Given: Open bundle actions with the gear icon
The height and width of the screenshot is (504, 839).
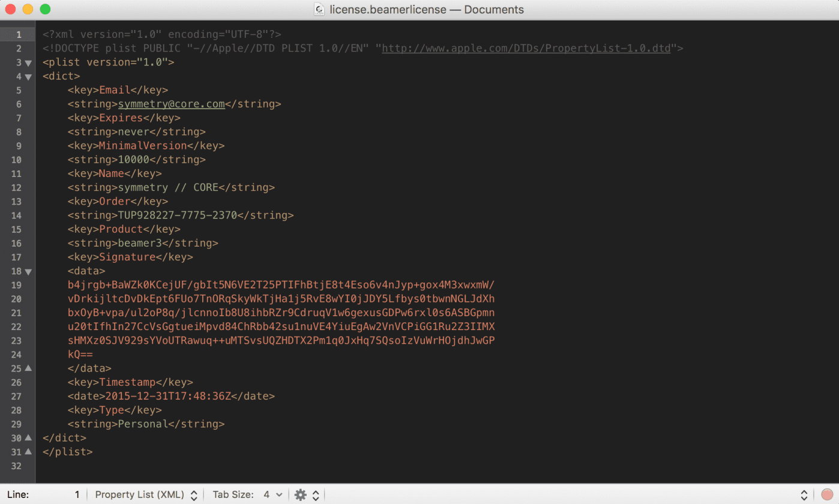Looking at the screenshot, I should click(x=300, y=494).
